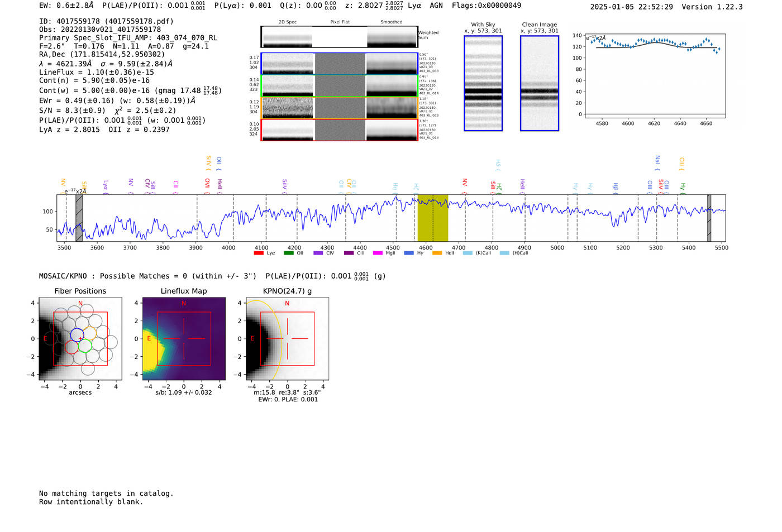Click the ID 4017559178 text line
The width and height of the screenshot is (782, 532).
coord(106,21)
